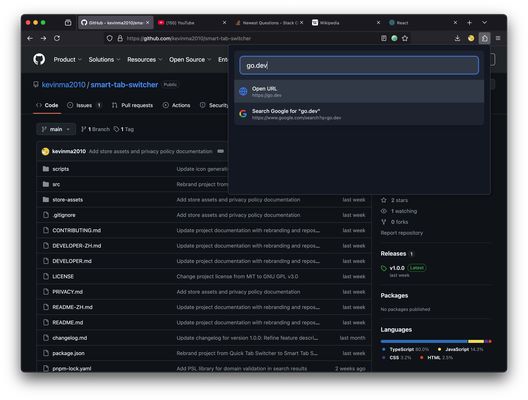Image resolution: width=528 pixels, height=400 pixels.
Task: Open the Actions tab
Action: click(x=176, y=105)
